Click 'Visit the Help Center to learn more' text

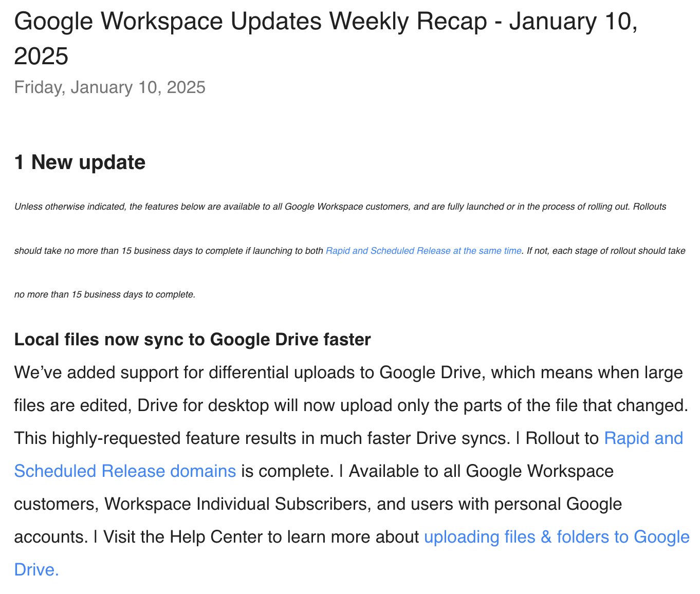pyautogui.click(x=261, y=536)
